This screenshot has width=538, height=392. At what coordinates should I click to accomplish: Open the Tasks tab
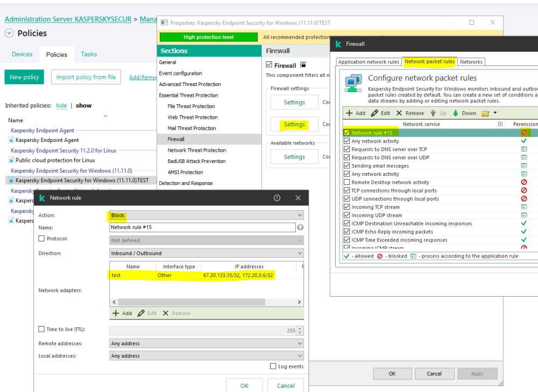pos(89,54)
